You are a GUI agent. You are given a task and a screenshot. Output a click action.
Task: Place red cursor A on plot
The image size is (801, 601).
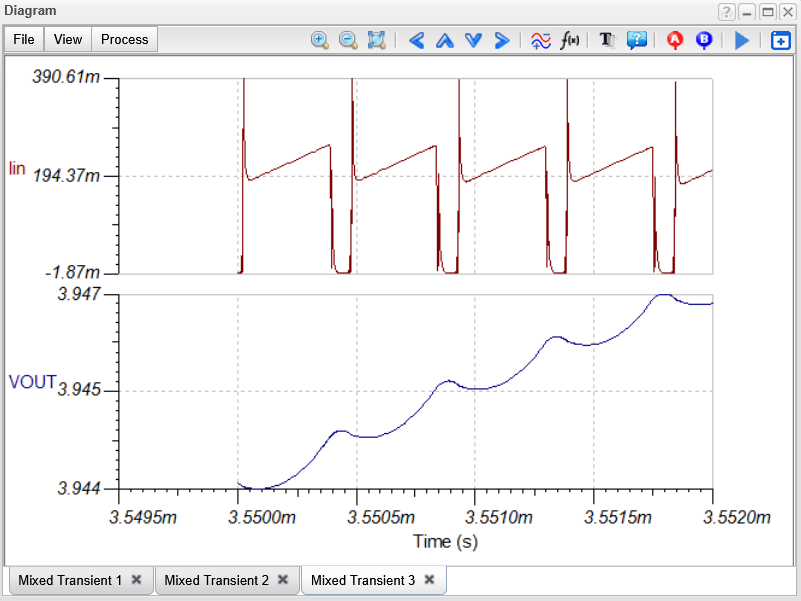(675, 40)
